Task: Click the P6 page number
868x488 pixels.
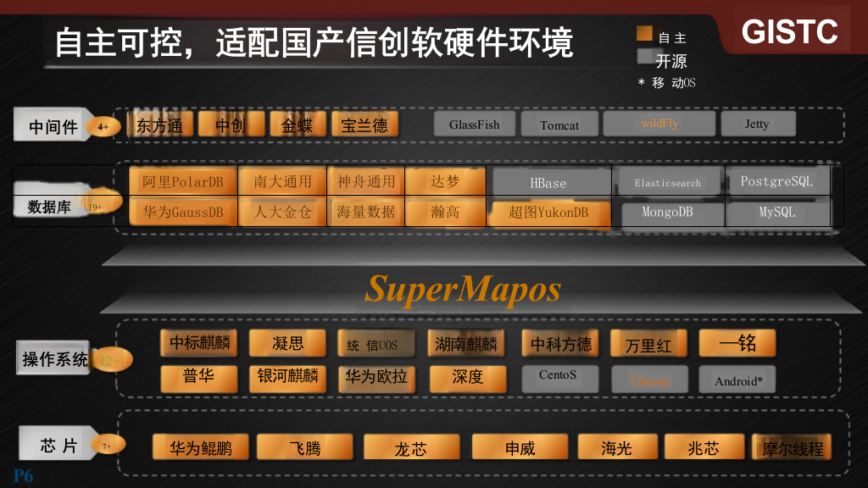Action: click(x=23, y=475)
